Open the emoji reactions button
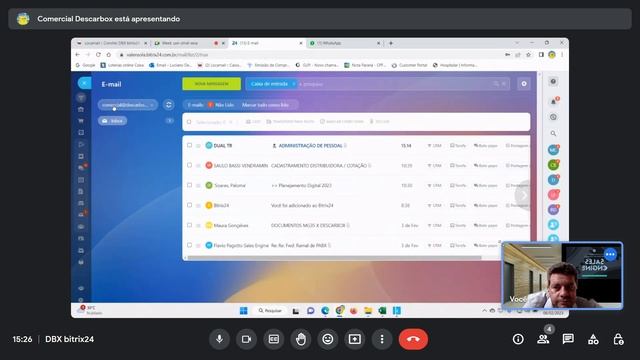Image resolution: width=640 pixels, height=360 pixels. (x=328, y=339)
